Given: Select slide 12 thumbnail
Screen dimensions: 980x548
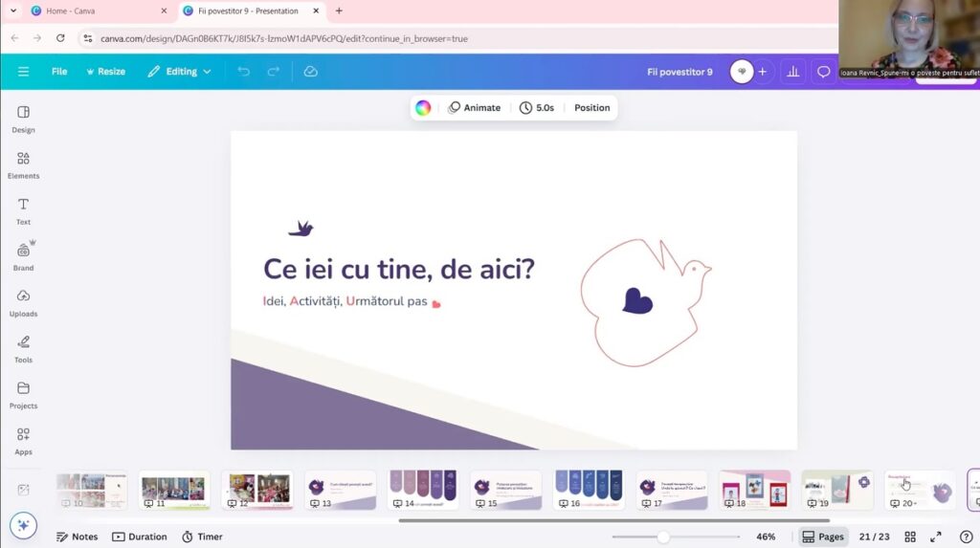Looking at the screenshot, I should point(256,491).
